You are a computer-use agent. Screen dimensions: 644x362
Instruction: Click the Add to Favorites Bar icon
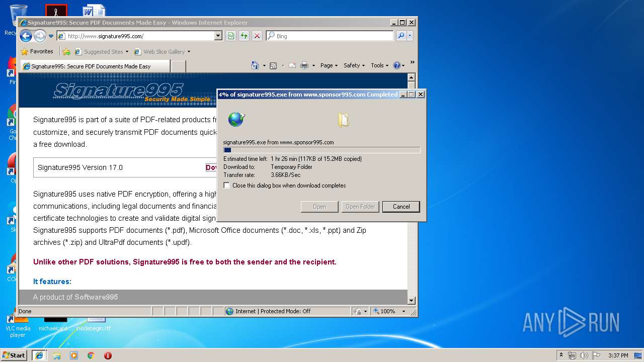coord(66,51)
